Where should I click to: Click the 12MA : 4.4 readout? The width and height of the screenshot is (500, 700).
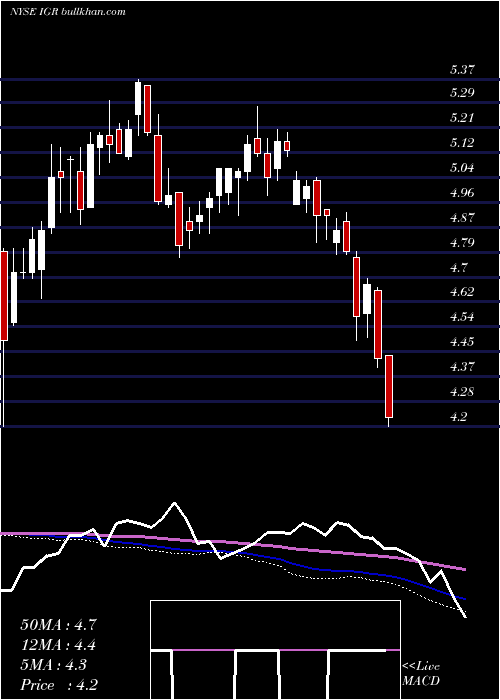(x=58, y=645)
